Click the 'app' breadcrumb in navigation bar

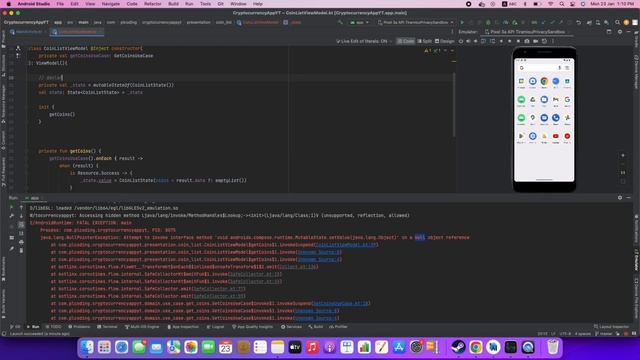pos(58,22)
